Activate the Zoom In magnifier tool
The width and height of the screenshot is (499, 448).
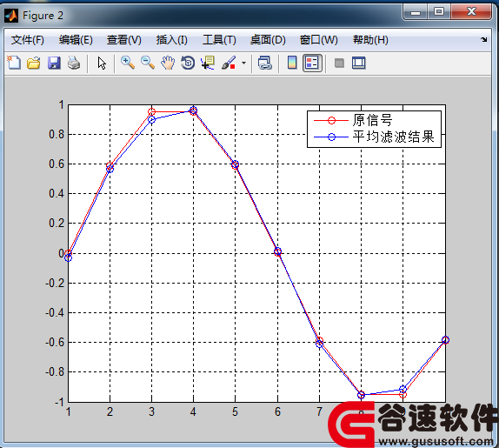tap(128, 63)
